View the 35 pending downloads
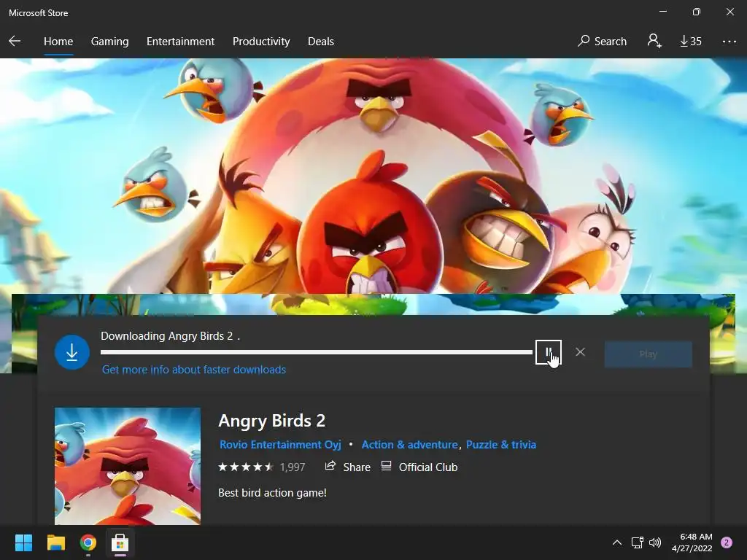Screen dimensions: 747x560 pos(690,42)
